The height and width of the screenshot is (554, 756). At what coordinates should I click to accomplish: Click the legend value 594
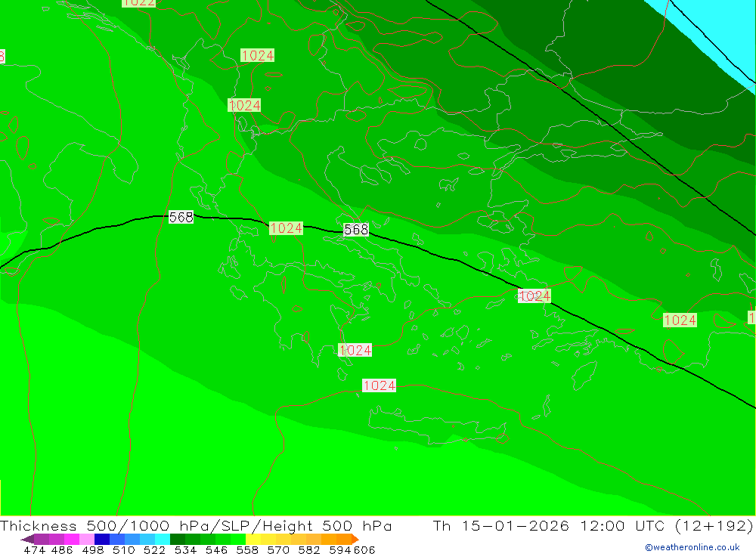coord(339,549)
